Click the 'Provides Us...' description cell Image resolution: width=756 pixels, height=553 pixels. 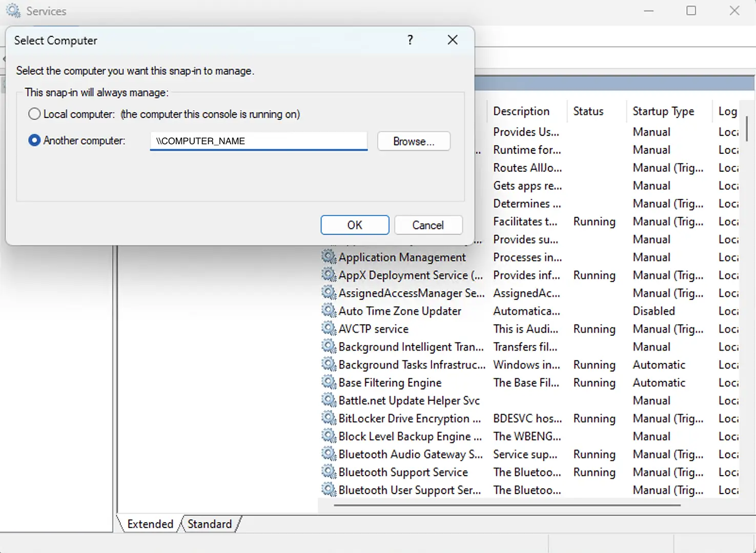[x=526, y=132]
